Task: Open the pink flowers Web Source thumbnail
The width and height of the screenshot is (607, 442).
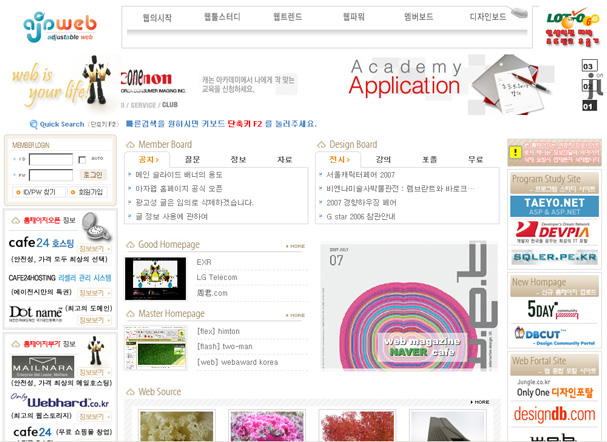Action: click(267, 425)
